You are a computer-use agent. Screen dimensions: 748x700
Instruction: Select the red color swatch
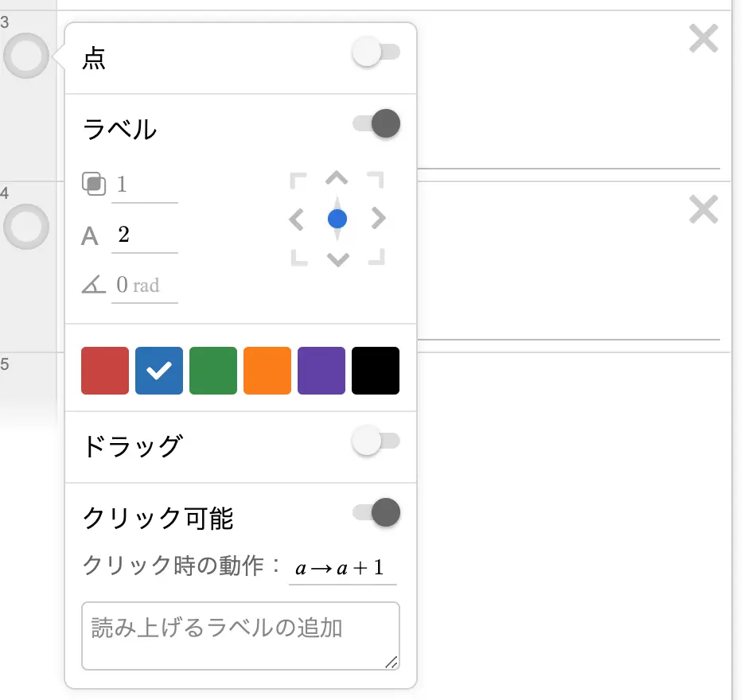tap(105, 371)
